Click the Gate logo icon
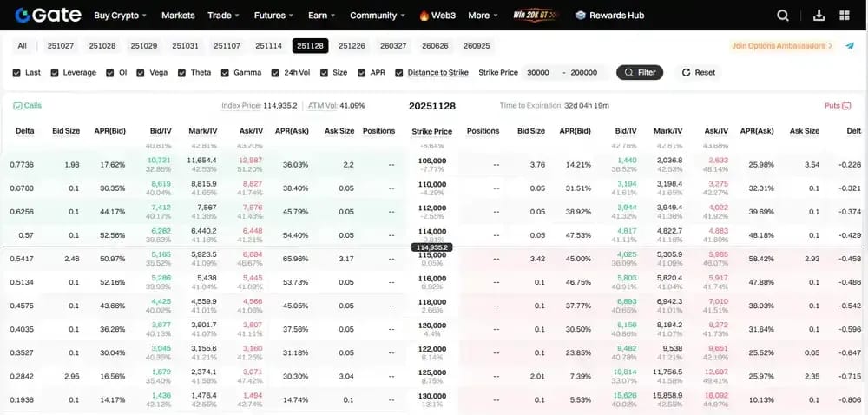The width and height of the screenshot is (868, 415). 23,16
